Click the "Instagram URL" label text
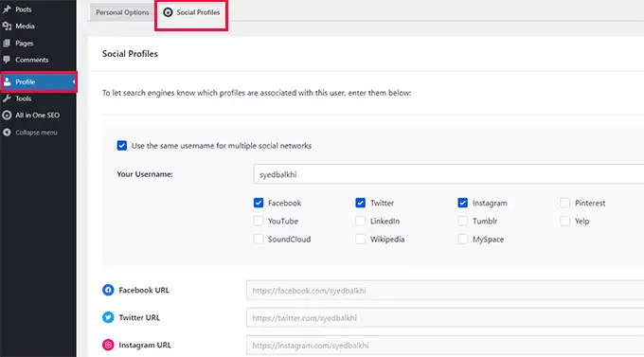The height and width of the screenshot is (357, 644). pos(145,345)
